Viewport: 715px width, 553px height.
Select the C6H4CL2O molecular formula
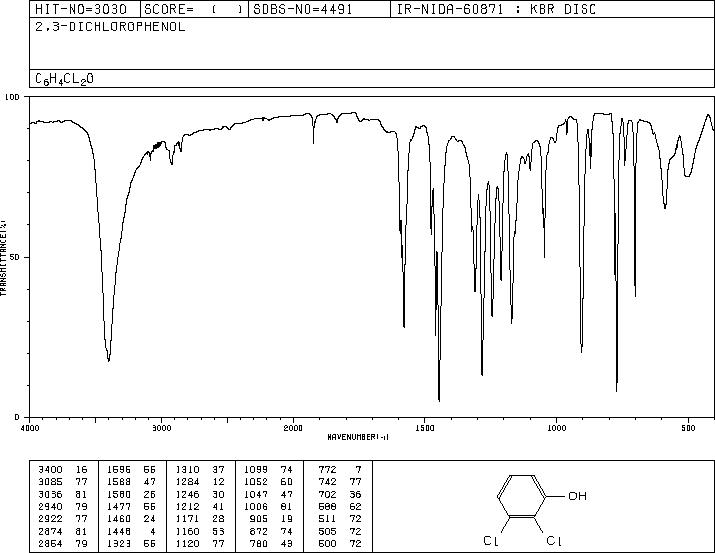point(64,79)
